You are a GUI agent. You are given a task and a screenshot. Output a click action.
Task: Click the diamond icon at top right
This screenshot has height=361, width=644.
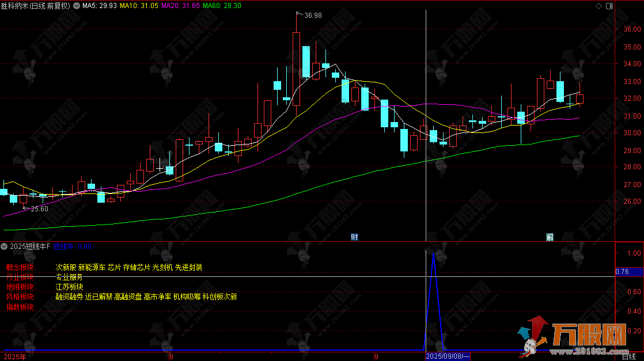(x=598, y=6)
